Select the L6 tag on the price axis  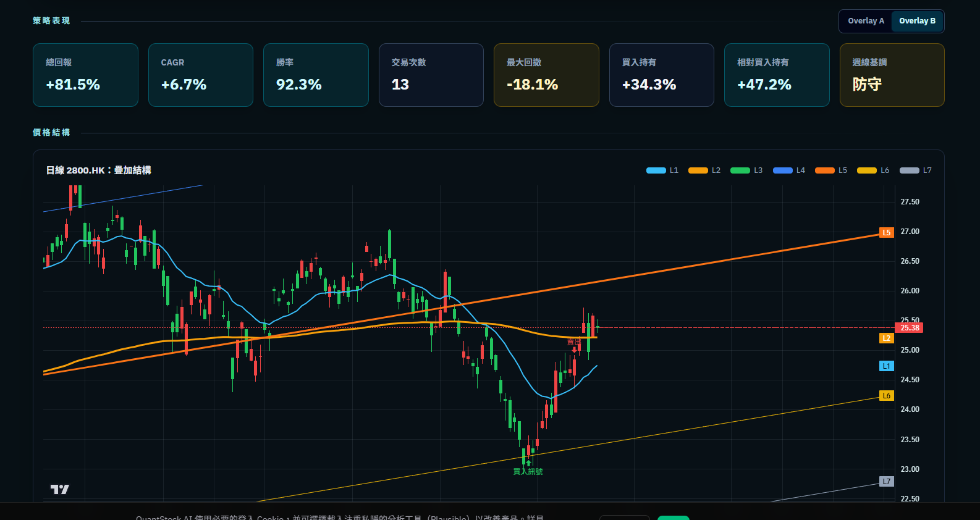tap(887, 396)
